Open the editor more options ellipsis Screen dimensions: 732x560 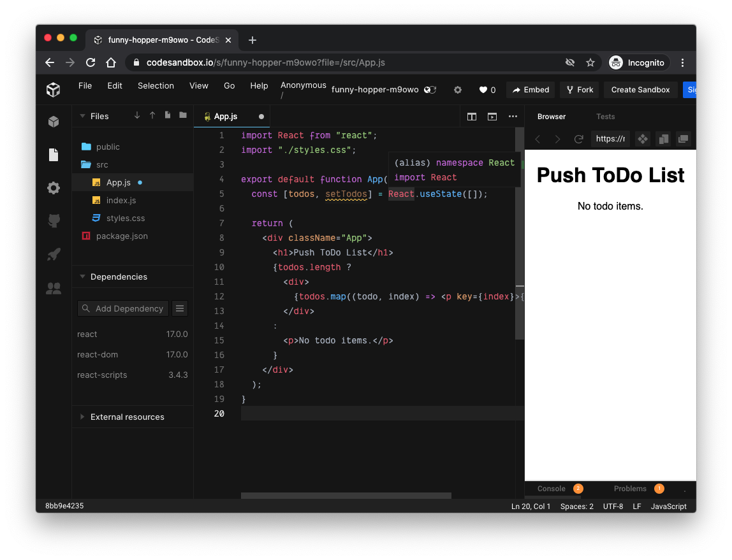click(x=513, y=116)
